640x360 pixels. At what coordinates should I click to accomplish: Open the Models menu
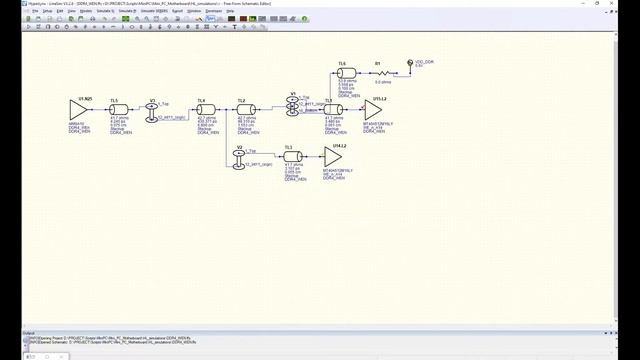(x=86, y=11)
